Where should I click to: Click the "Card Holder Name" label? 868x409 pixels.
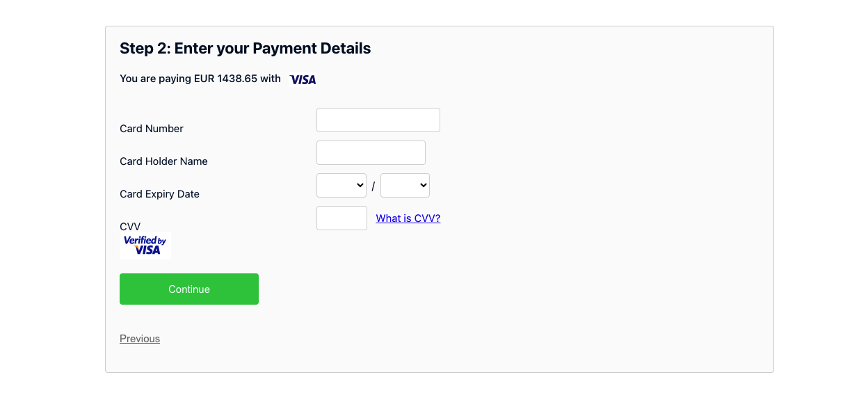163,161
